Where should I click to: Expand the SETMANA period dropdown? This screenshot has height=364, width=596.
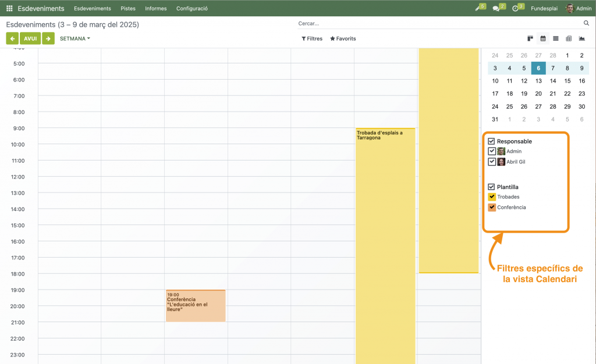point(75,39)
